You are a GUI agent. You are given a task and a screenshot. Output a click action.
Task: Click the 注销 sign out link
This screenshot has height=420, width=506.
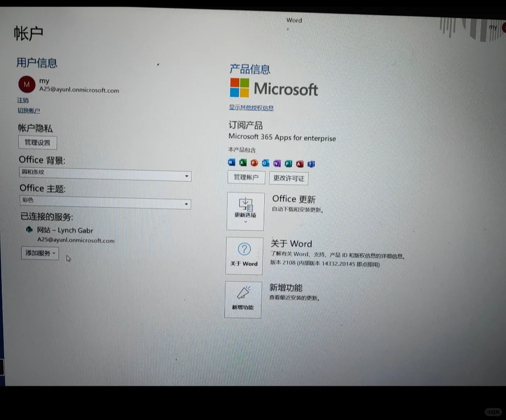point(22,100)
